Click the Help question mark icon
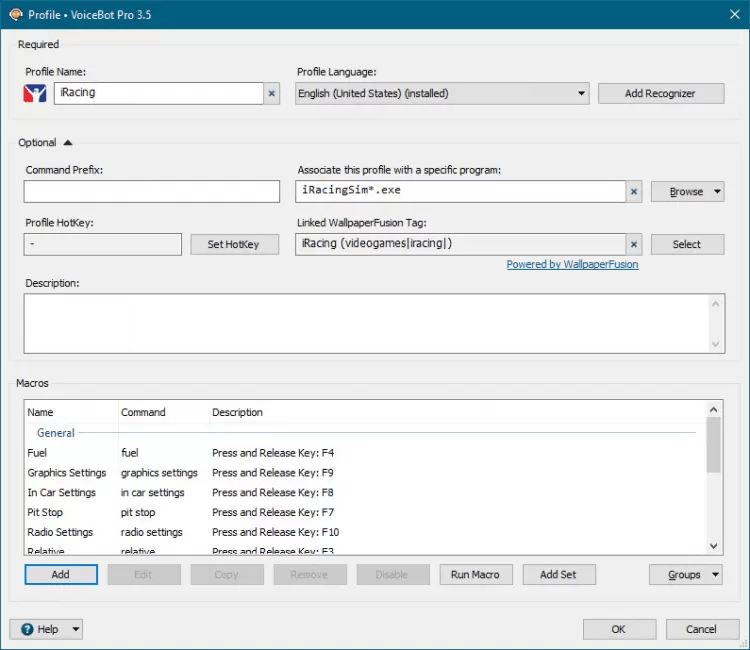 tap(25, 629)
